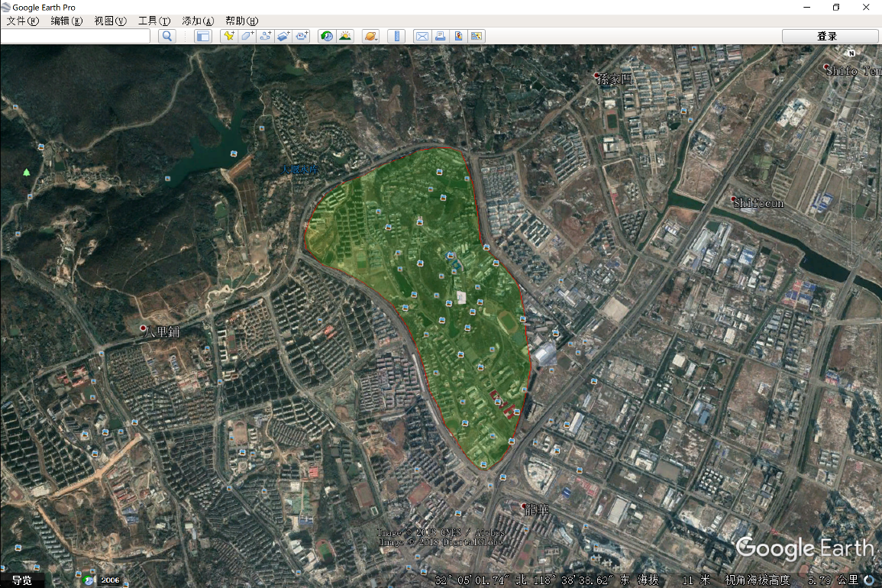
Task: Open the planet switcher dropdown
Action: click(370, 36)
